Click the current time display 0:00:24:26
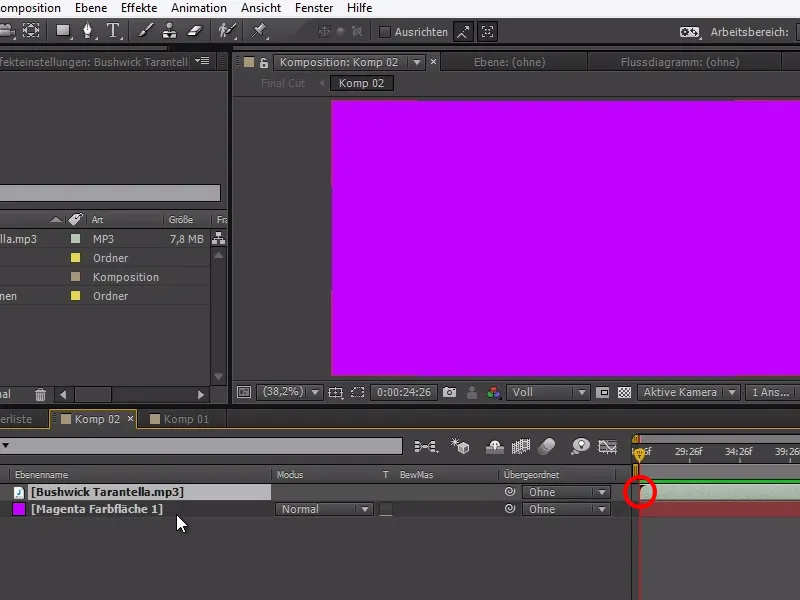Image resolution: width=800 pixels, height=600 pixels. click(403, 392)
